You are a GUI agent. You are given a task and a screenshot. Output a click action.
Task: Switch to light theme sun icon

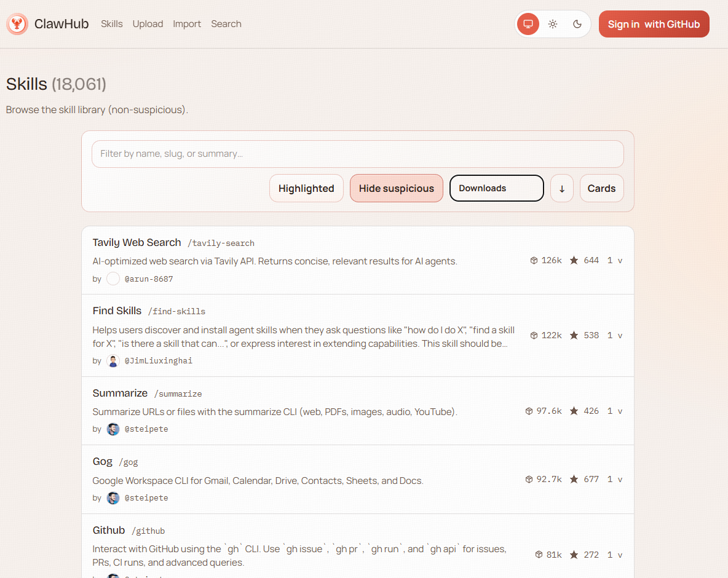553,24
